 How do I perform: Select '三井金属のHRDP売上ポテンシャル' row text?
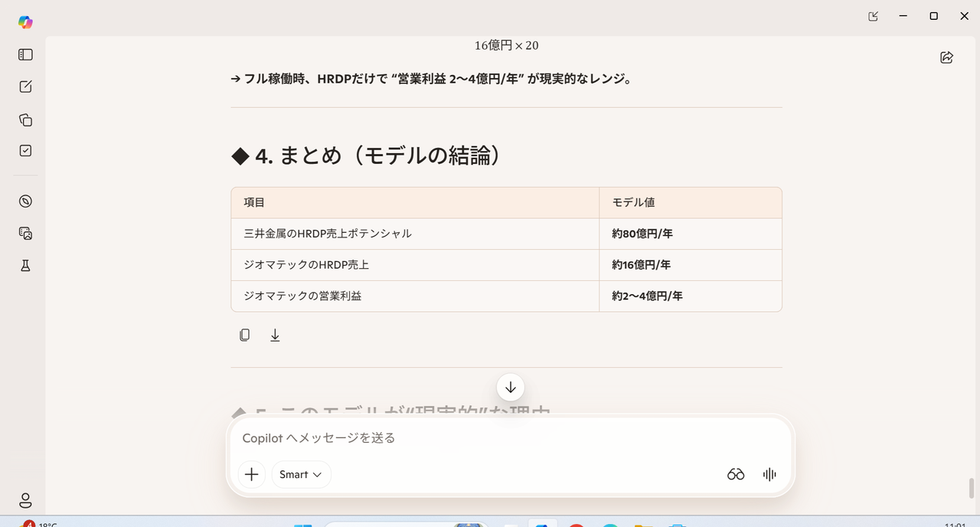pyautogui.click(x=328, y=234)
